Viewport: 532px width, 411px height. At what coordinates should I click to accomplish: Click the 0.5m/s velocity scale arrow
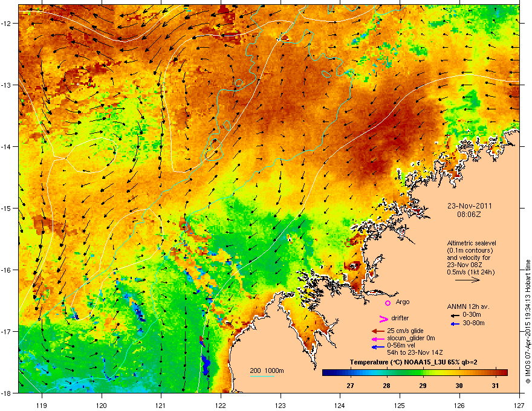point(467,280)
